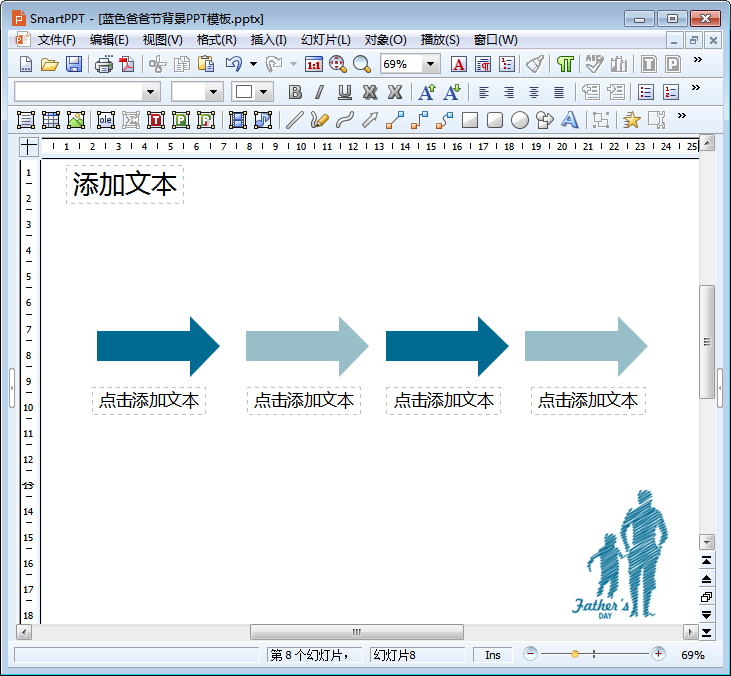The width and height of the screenshot is (731, 676).
Task: Insert a sound object
Action: tap(263, 120)
